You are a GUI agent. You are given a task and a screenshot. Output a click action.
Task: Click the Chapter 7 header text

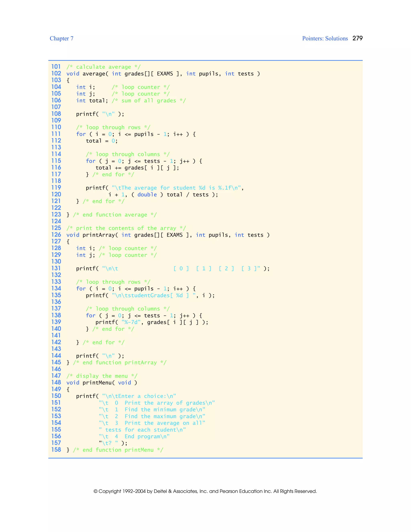[61, 39]
